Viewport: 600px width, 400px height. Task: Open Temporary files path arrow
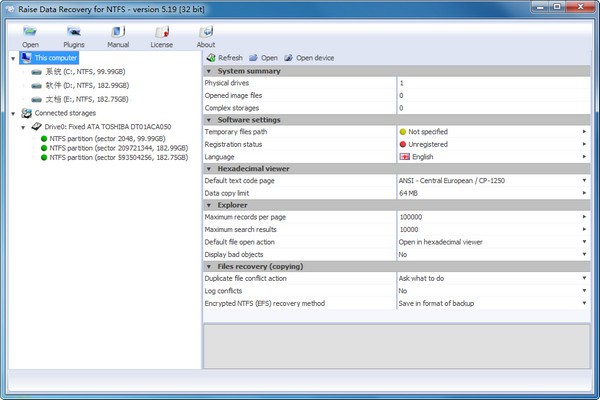[584, 132]
